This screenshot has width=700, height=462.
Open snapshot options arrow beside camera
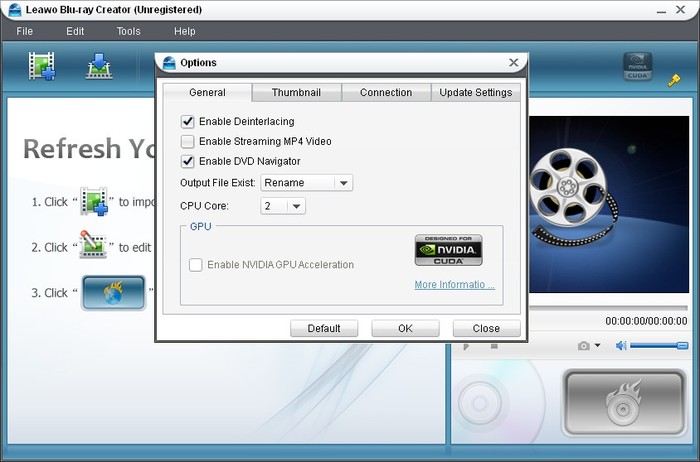[x=597, y=346]
